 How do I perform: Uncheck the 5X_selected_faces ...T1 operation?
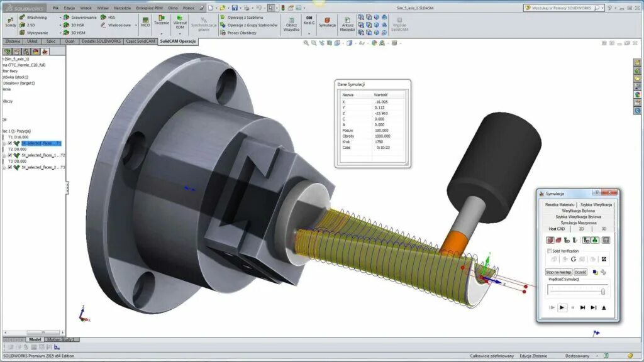[10, 143]
